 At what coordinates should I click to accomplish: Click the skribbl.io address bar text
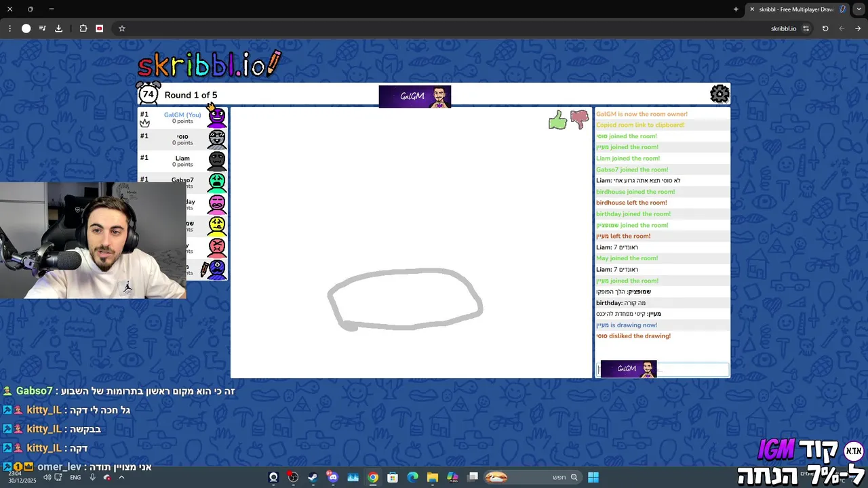[783, 28]
